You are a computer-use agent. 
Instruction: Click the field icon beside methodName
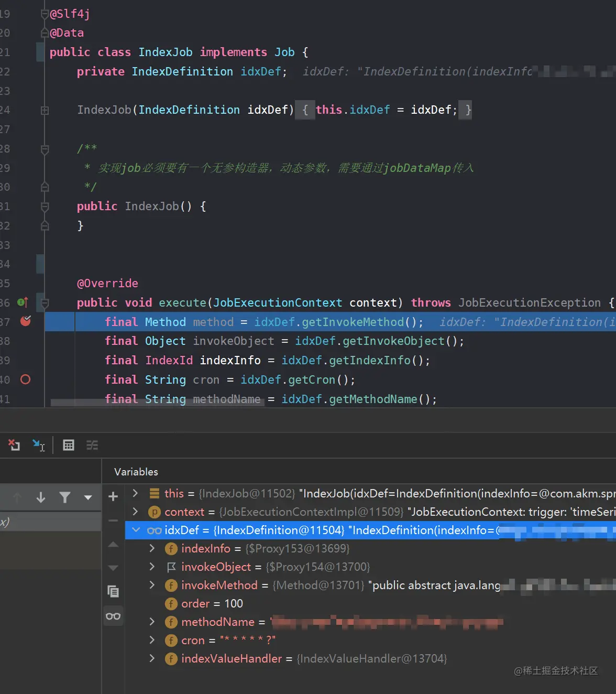[x=171, y=622]
